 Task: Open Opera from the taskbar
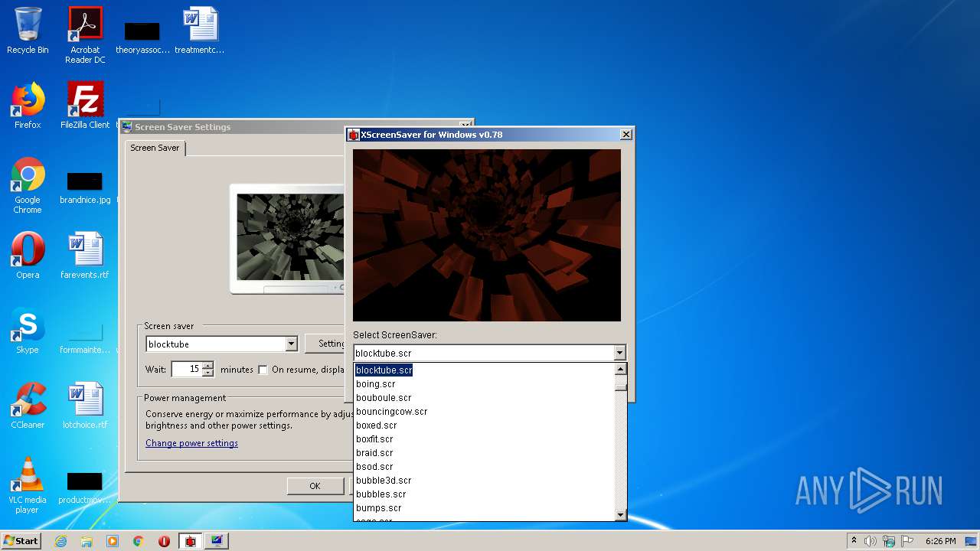pyautogui.click(x=164, y=541)
